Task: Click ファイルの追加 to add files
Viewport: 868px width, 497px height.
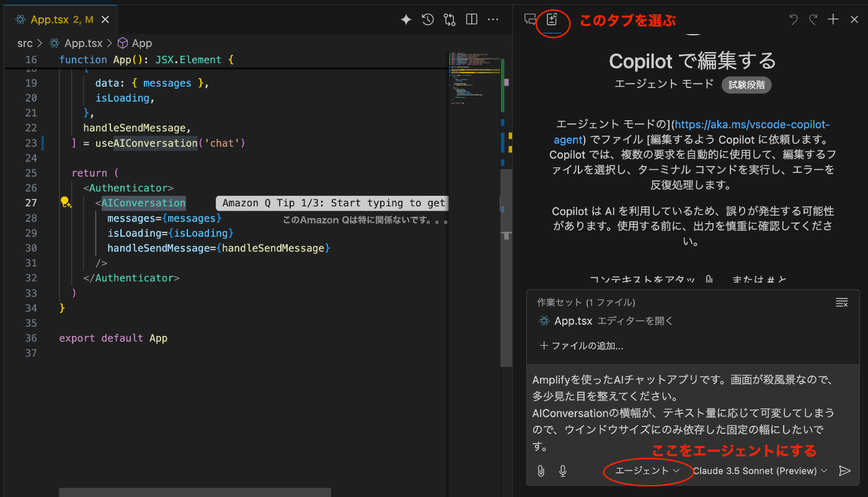Action: 582,346
